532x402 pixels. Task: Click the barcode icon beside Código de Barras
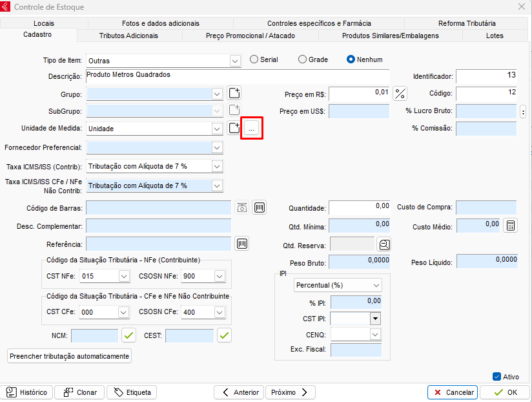(x=259, y=207)
